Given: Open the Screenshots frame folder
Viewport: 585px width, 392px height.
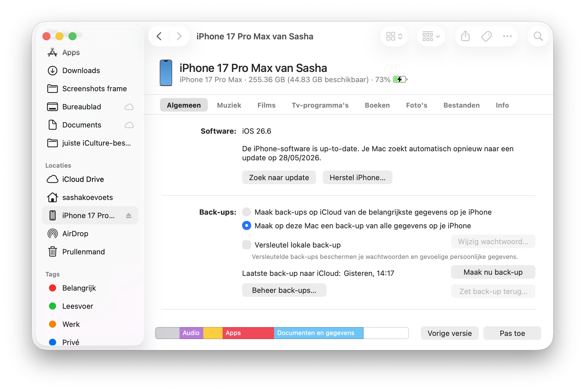Looking at the screenshot, I should pyautogui.click(x=90, y=89).
